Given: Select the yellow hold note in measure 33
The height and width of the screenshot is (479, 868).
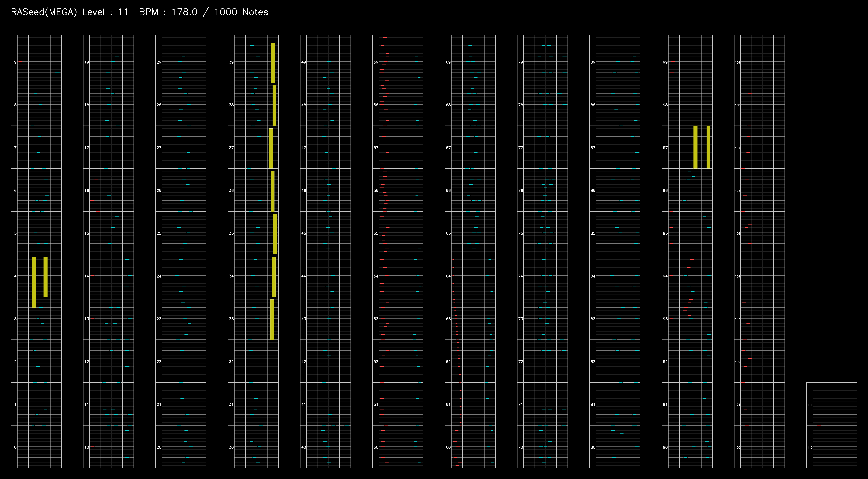Looking at the screenshot, I should click(x=272, y=320).
